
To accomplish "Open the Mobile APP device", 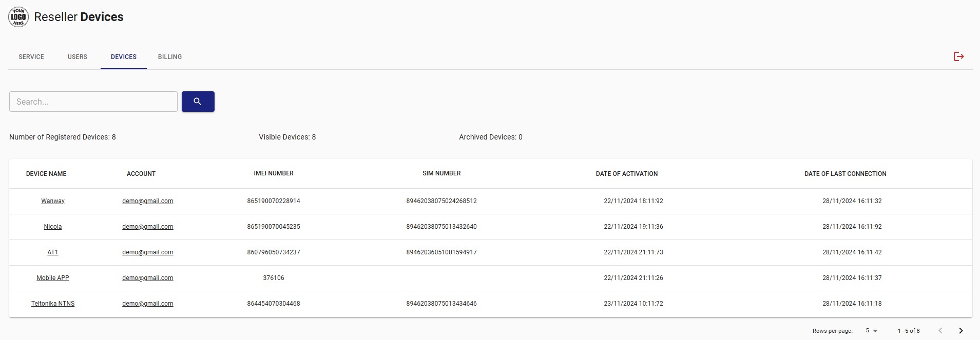I will [53, 278].
